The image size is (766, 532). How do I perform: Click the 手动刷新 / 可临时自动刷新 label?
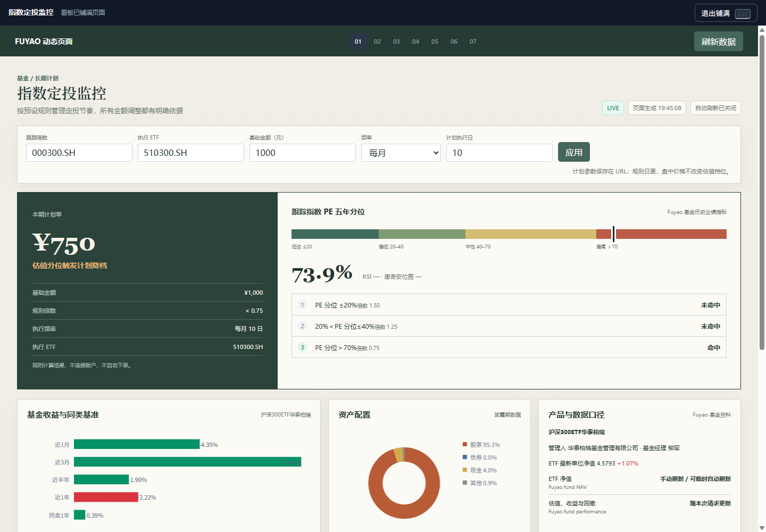click(695, 479)
